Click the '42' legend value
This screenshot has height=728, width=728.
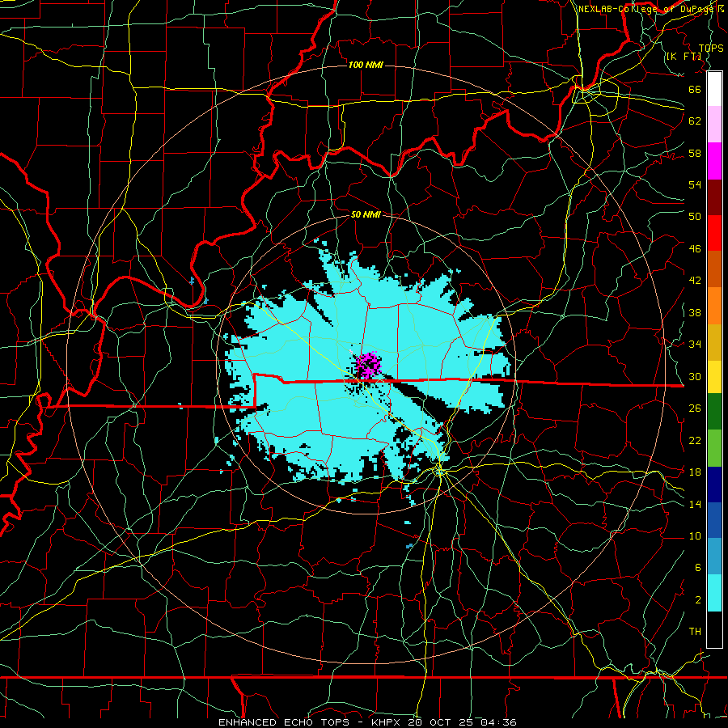click(x=695, y=281)
